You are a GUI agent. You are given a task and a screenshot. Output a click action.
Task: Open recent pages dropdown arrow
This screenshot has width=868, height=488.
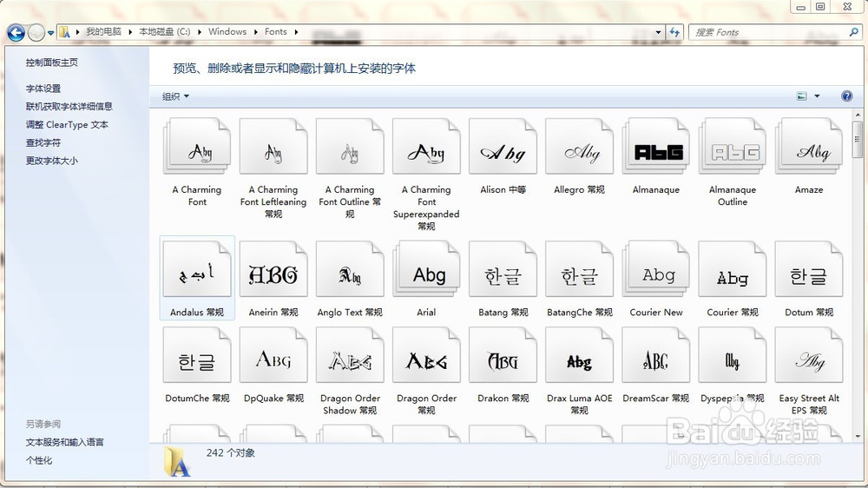50,33
